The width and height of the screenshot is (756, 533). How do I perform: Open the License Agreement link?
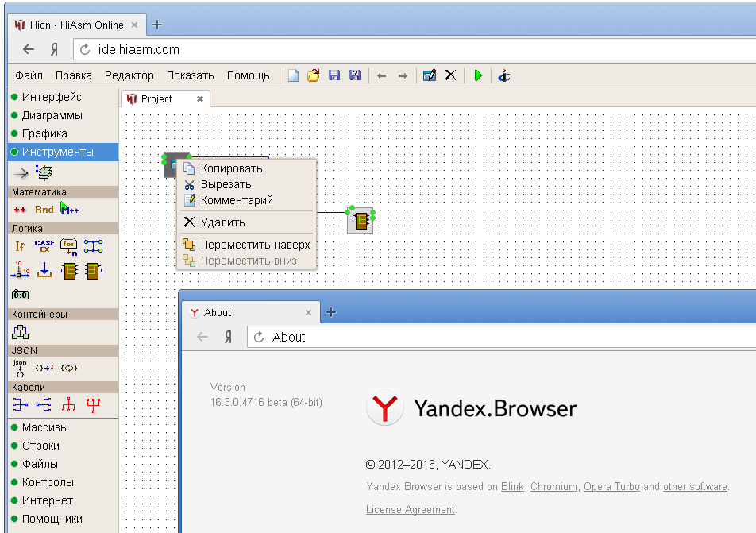point(411,509)
